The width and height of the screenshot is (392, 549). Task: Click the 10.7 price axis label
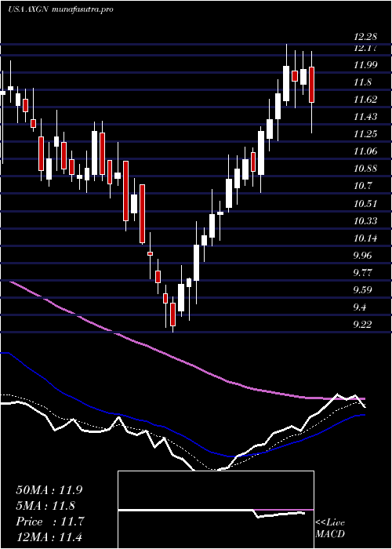click(362, 186)
